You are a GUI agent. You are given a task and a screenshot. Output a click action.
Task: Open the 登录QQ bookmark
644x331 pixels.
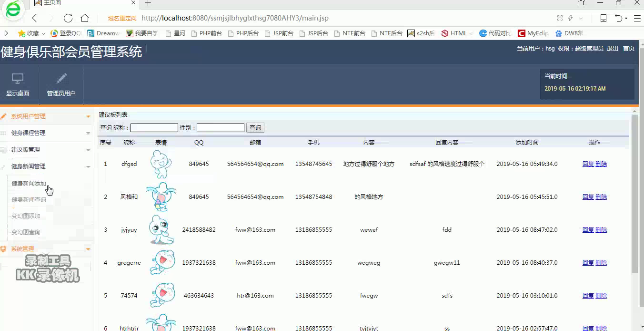click(x=66, y=33)
